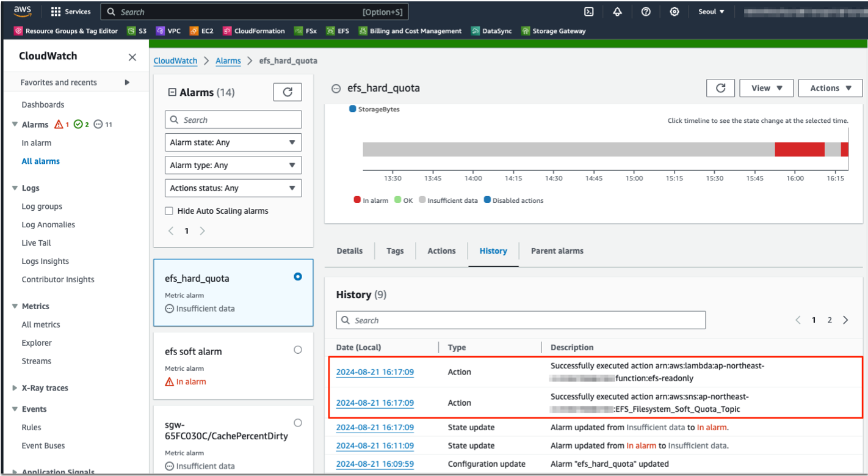Open the View dropdown button
This screenshot has height=476, width=868.
[x=766, y=88]
